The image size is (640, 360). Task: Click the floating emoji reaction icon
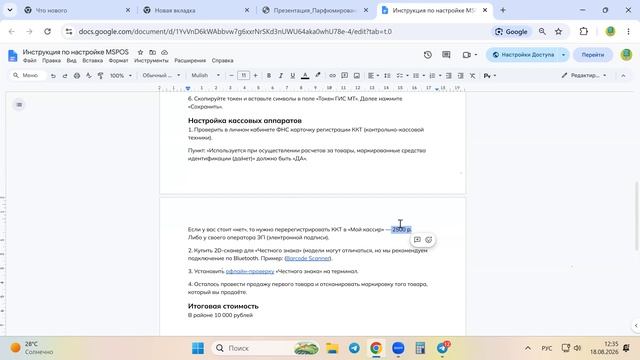429,240
